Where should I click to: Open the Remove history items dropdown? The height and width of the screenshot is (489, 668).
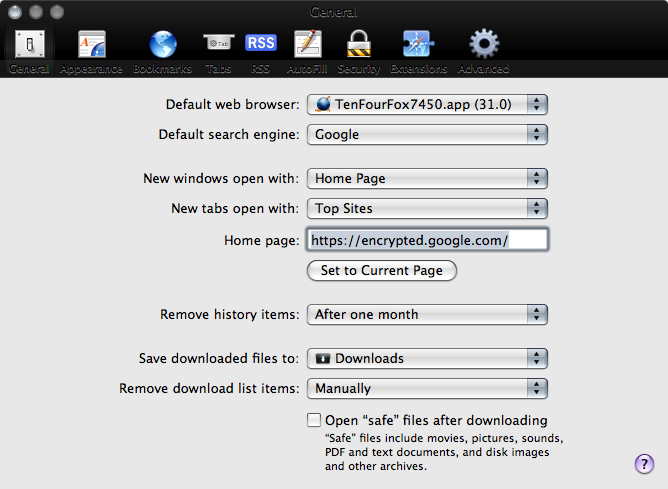pyautogui.click(x=427, y=315)
